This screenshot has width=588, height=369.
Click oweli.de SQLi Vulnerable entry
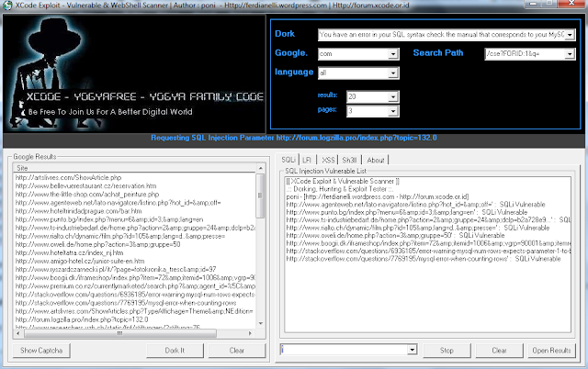[x=395, y=236]
